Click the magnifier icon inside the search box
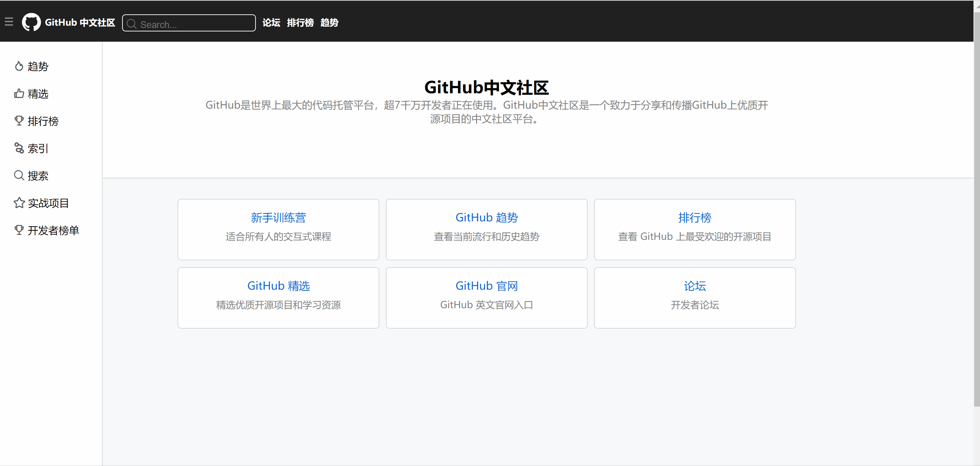This screenshot has height=466, width=980. click(132, 24)
